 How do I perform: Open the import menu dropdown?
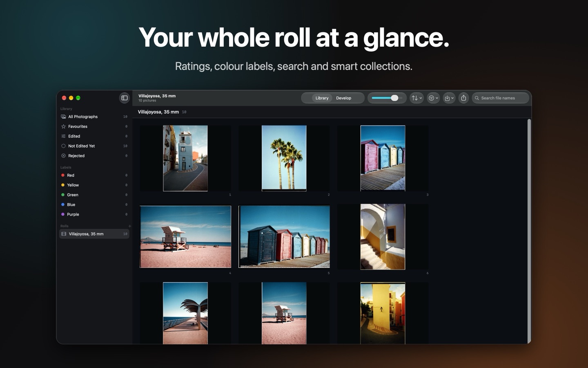449,98
